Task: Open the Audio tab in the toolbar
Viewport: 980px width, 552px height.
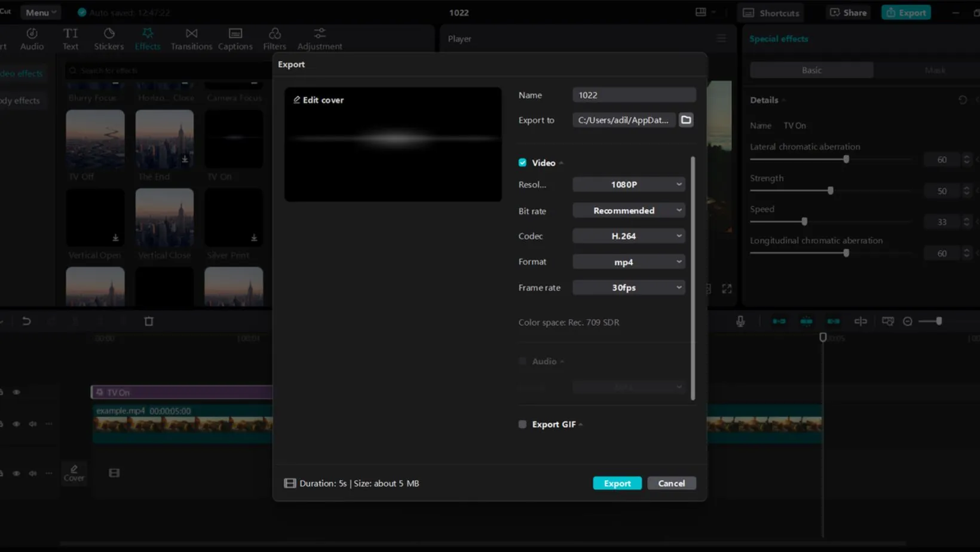Action: [x=32, y=38]
